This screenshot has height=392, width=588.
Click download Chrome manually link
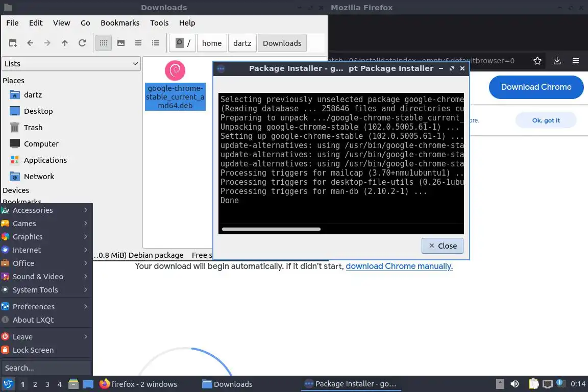click(399, 266)
